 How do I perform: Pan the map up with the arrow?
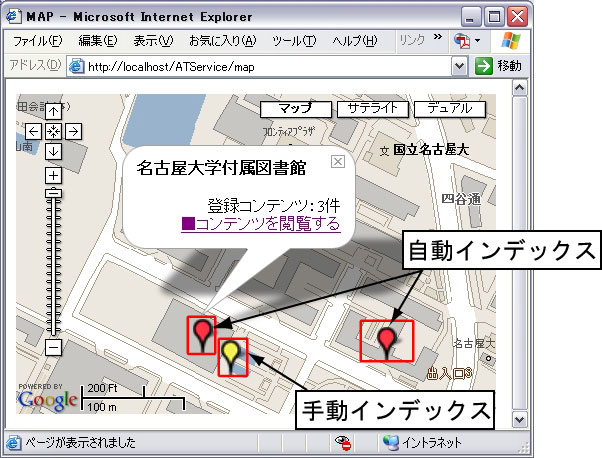(53, 112)
